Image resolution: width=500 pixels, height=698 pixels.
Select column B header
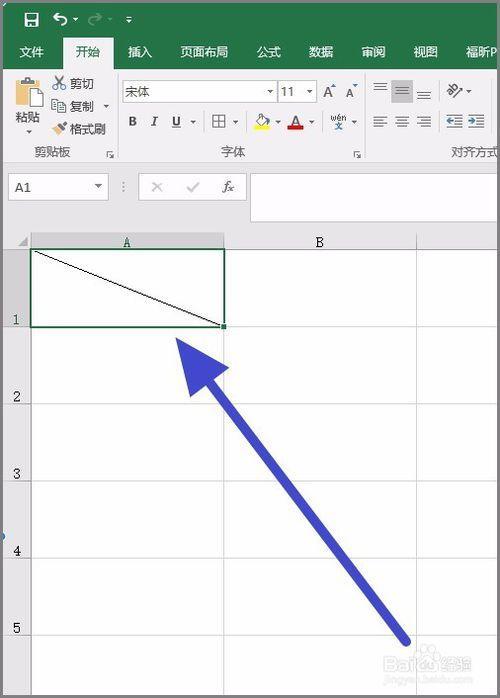[320, 242]
